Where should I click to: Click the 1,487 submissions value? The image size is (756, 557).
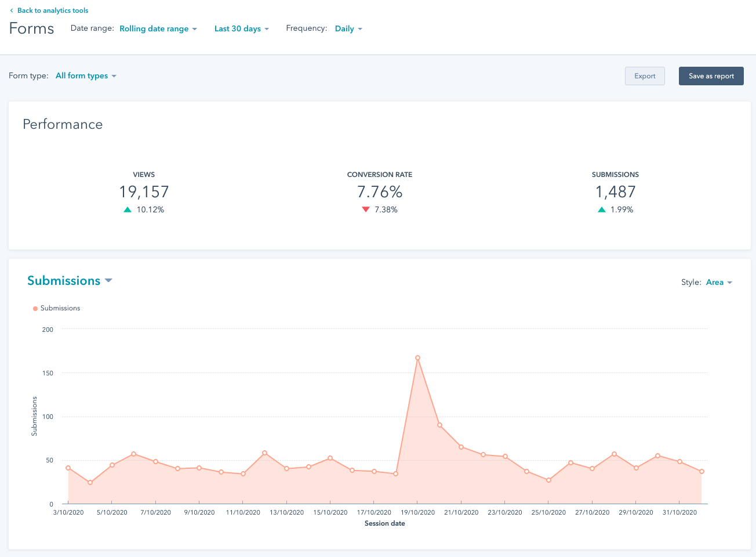pyautogui.click(x=615, y=192)
